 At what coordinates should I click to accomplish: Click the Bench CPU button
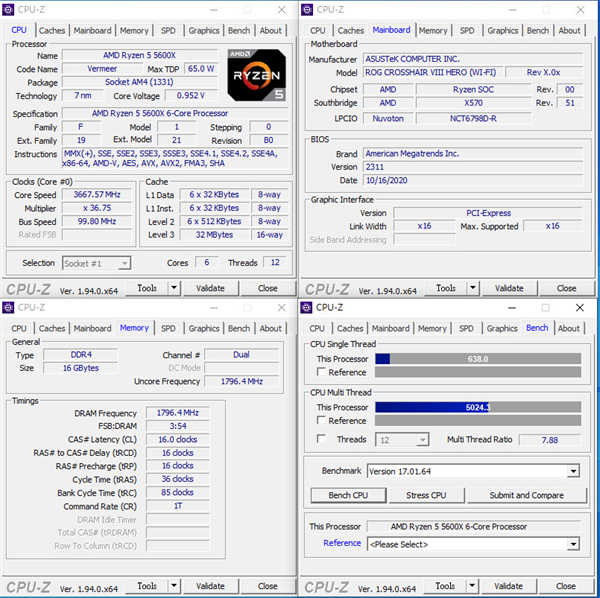[x=348, y=495]
